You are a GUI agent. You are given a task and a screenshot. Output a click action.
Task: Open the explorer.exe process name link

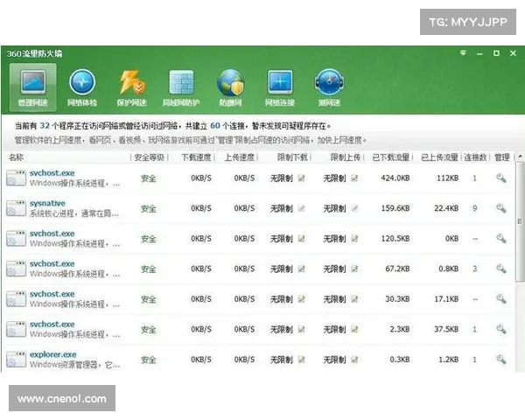pyautogui.click(x=52, y=354)
